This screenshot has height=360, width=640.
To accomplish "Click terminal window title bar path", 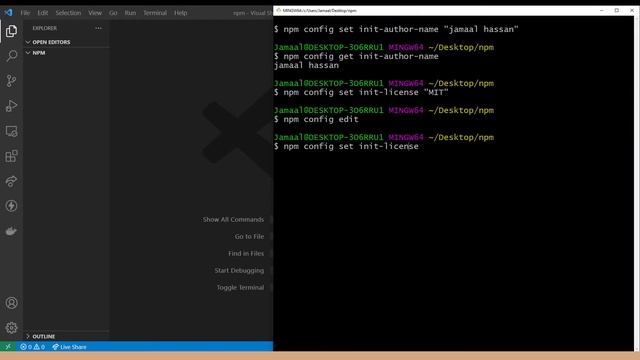I will coord(320,11).
